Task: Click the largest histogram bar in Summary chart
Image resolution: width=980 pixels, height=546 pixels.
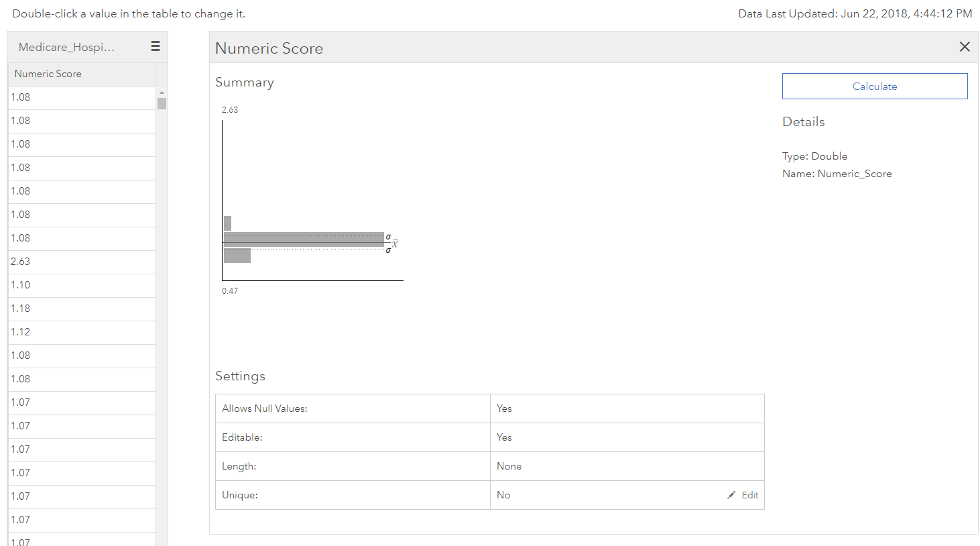Action: [x=302, y=237]
